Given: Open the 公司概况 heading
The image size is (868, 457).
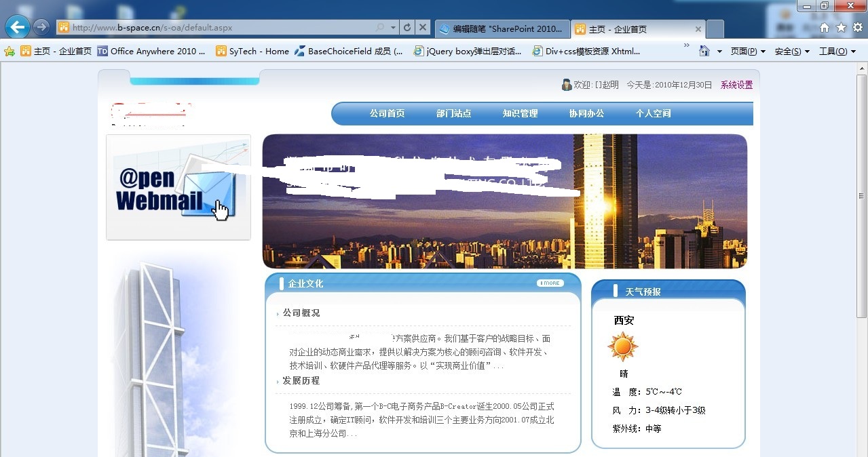Looking at the screenshot, I should coord(301,313).
